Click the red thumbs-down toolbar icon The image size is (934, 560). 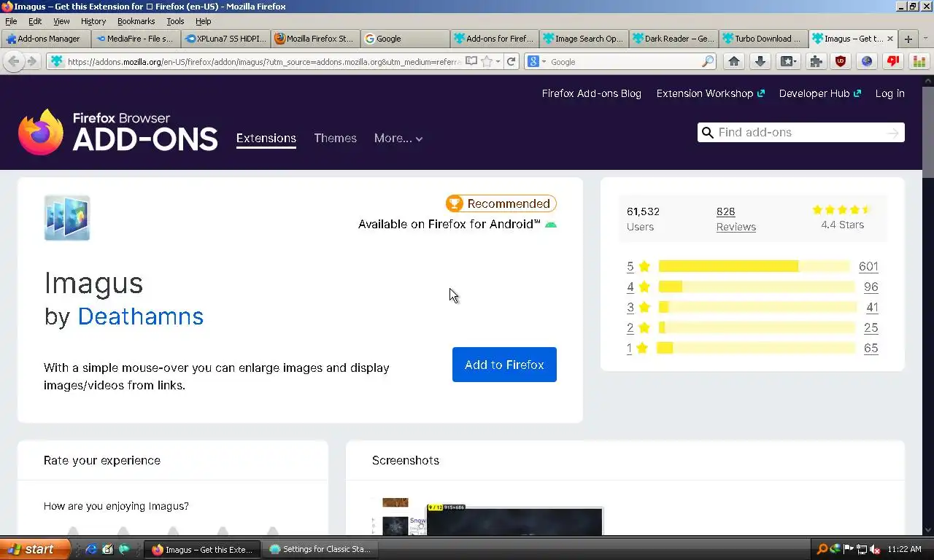click(x=893, y=62)
